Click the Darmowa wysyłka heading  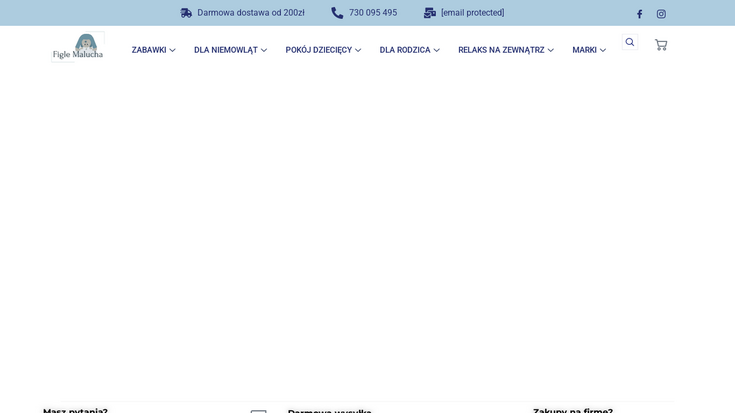(329, 410)
